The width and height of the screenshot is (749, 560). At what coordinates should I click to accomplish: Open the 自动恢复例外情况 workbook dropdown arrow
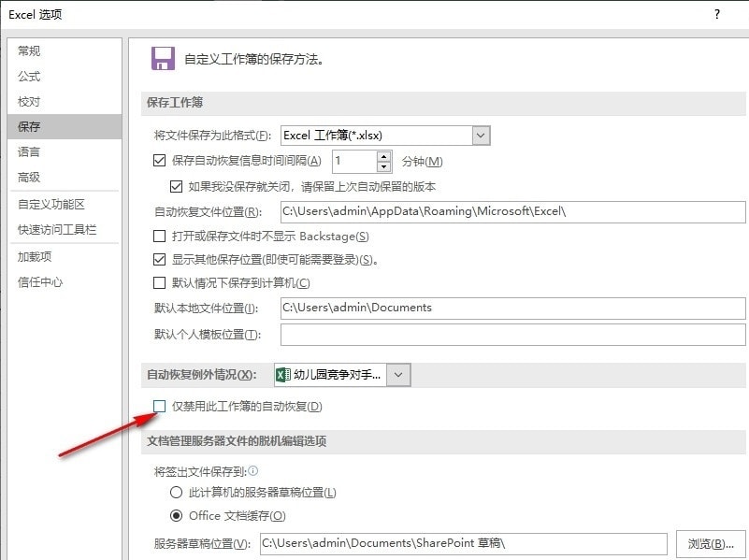click(398, 375)
